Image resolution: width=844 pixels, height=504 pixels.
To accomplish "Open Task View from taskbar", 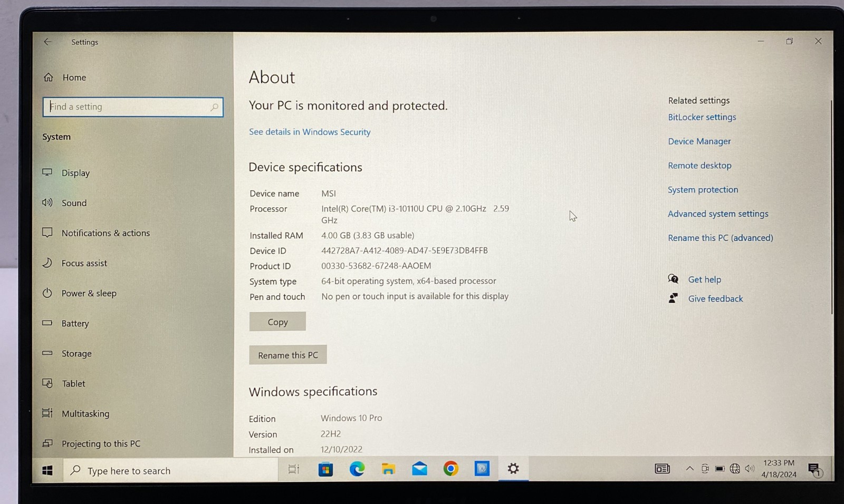I will [x=294, y=469].
